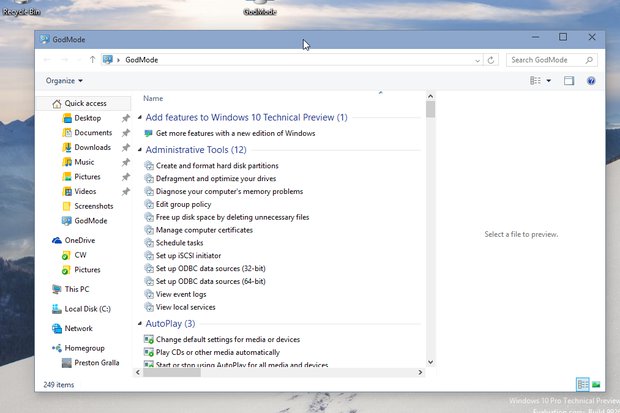Select Change default settings for media
This screenshot has width=620, height=413.
(x=228, y=339)
